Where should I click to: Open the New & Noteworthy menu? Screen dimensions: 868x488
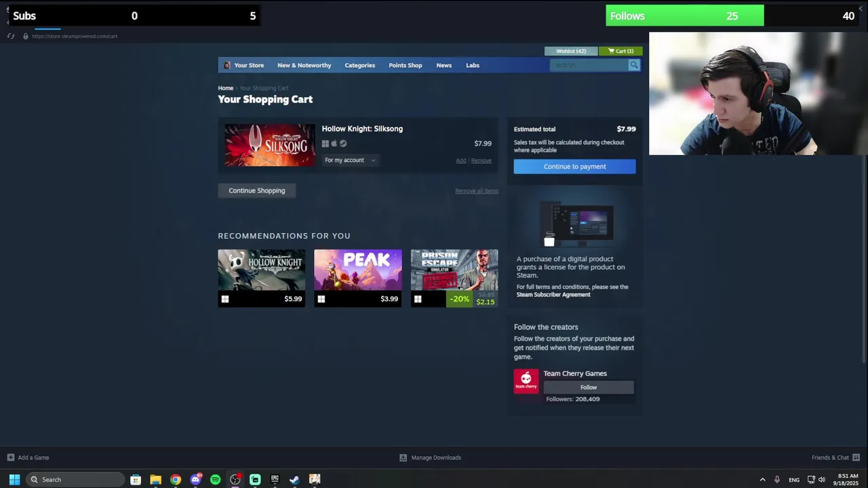(304, 65)
